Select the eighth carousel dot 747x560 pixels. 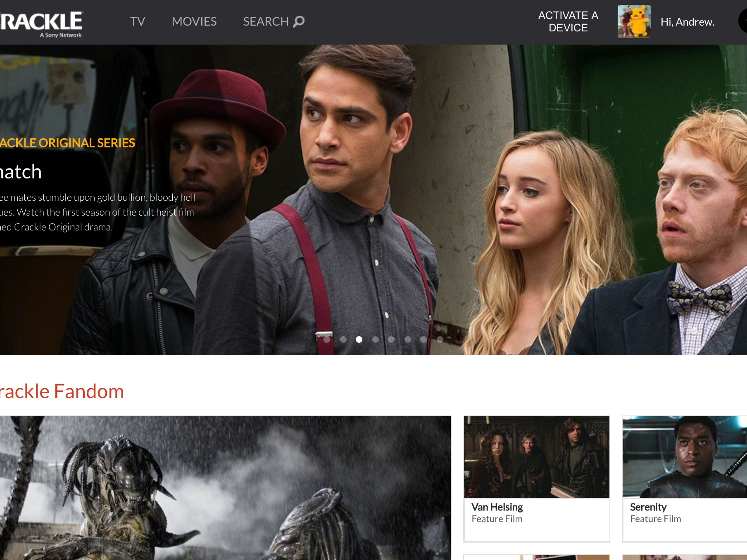click(x=440, y=339)
